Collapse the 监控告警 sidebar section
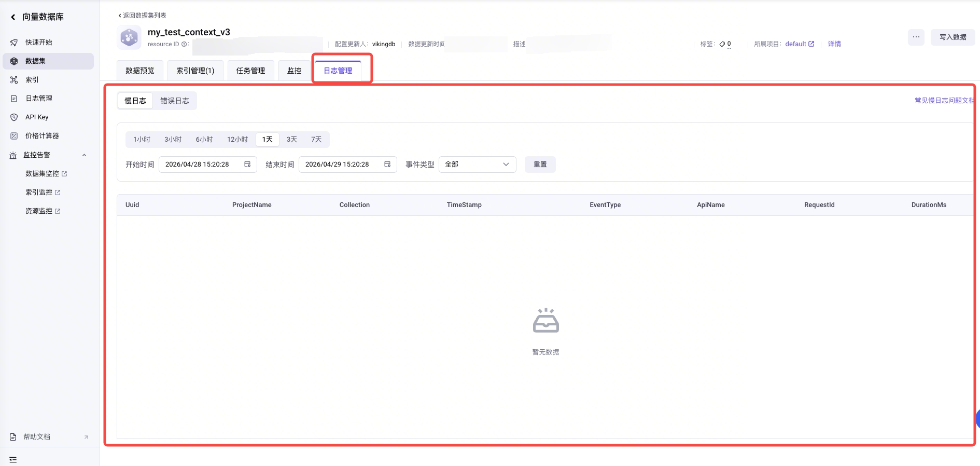 (85, 155)
